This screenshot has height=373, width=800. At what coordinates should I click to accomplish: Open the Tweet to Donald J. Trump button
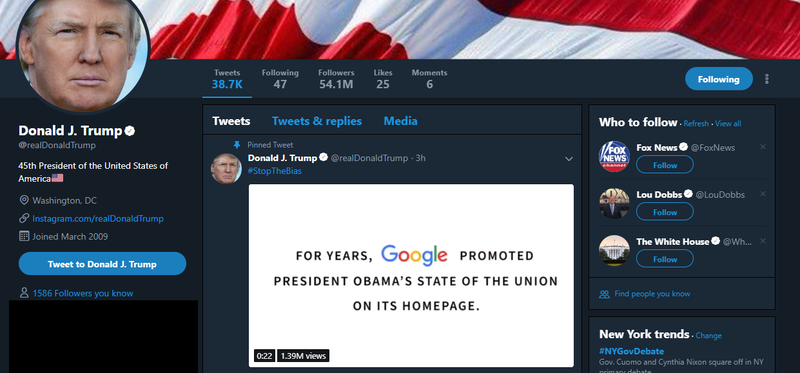pos(102,264)
